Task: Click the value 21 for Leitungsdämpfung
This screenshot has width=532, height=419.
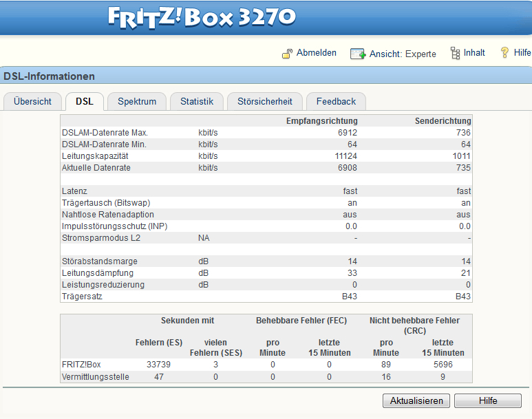Action: [466, 273]
